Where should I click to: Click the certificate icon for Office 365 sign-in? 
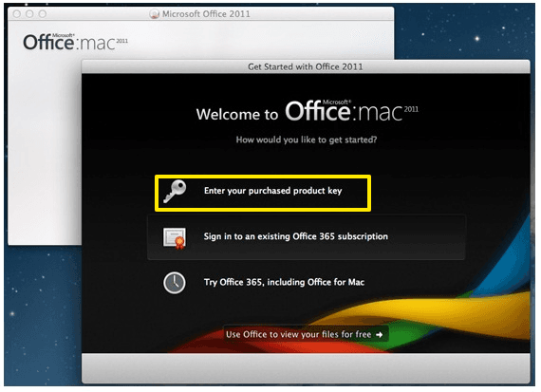tap(175, 238)
